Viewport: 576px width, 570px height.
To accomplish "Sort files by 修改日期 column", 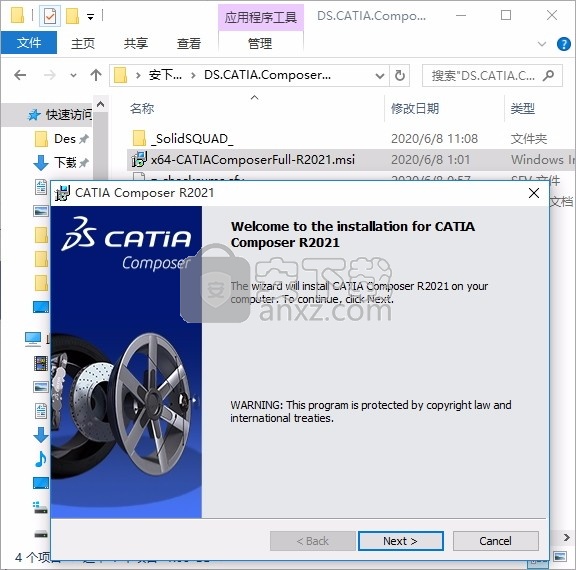I will pyautogui.click(x=415, y=109).
